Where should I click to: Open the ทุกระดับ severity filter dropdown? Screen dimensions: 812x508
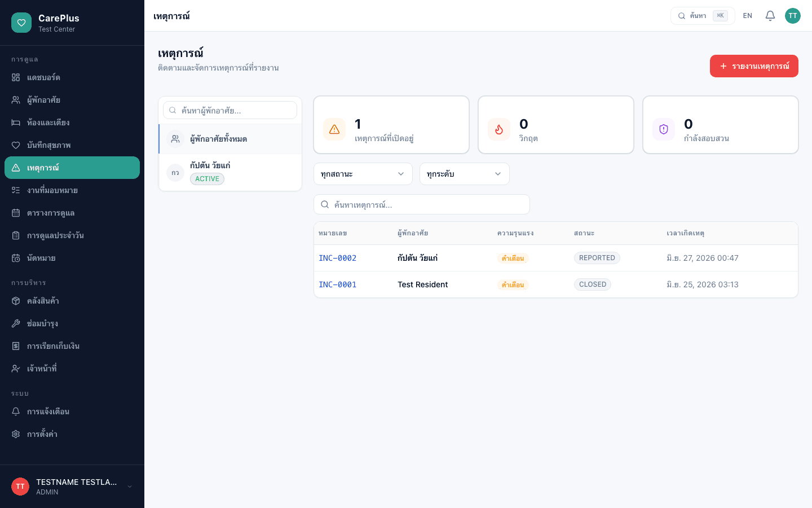point(465,174)
